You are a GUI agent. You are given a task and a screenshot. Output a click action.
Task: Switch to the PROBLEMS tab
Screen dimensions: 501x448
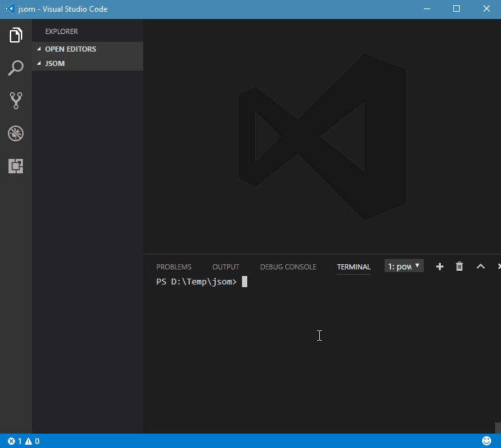[174, 267]
